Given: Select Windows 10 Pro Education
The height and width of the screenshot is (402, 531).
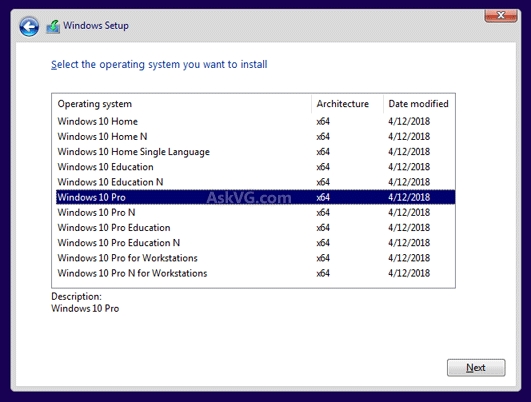Looking at the screenshot, I should click(x=255, y=228).
